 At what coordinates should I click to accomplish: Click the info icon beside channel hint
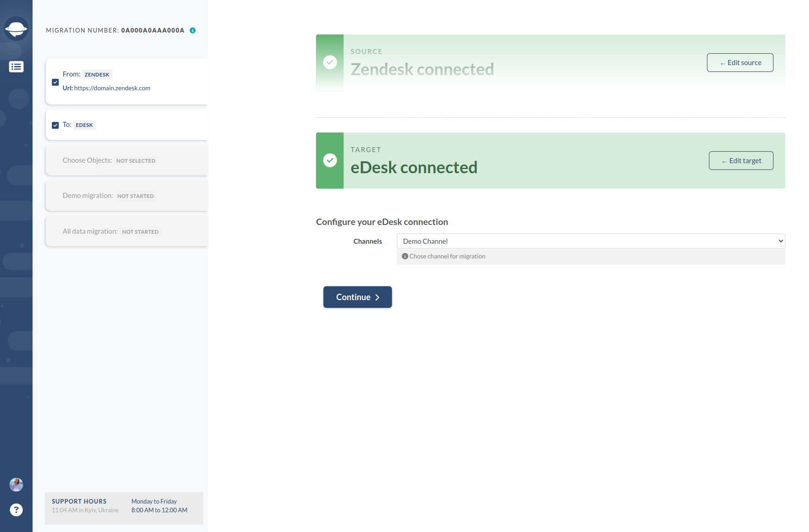(x=405, y=256)
